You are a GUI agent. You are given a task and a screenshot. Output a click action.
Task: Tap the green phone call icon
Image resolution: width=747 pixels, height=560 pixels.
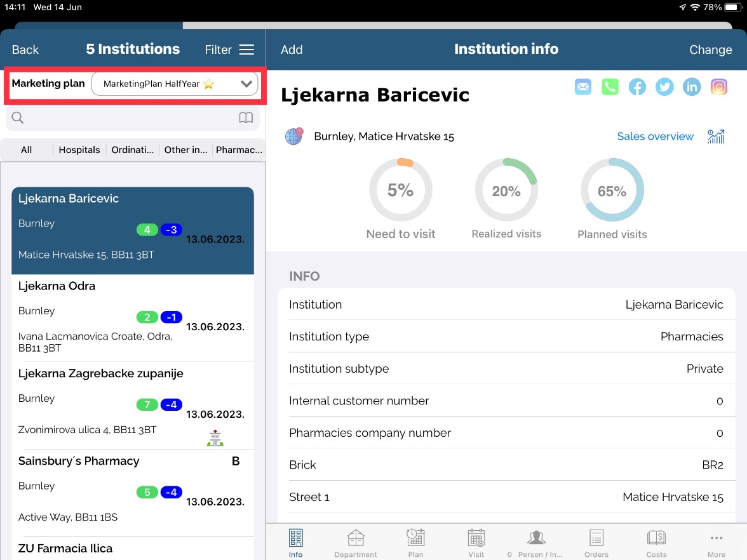(x=610, y=87)
